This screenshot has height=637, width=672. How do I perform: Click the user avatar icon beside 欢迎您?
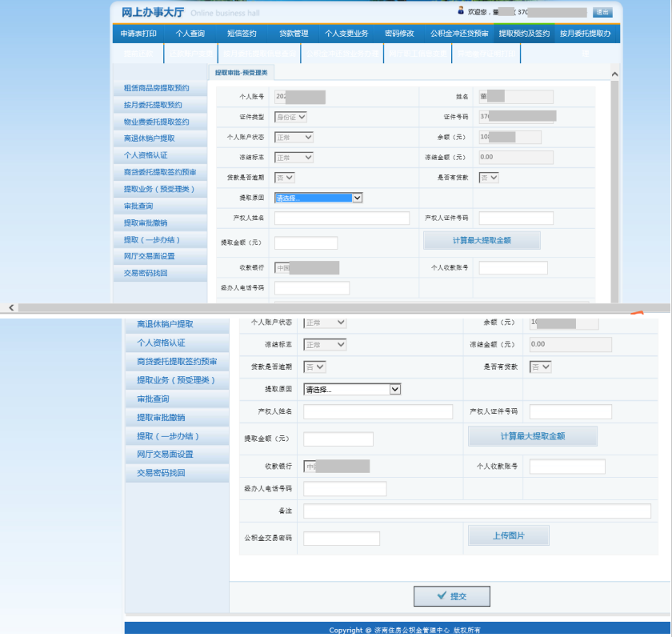(x=461, y=10)
